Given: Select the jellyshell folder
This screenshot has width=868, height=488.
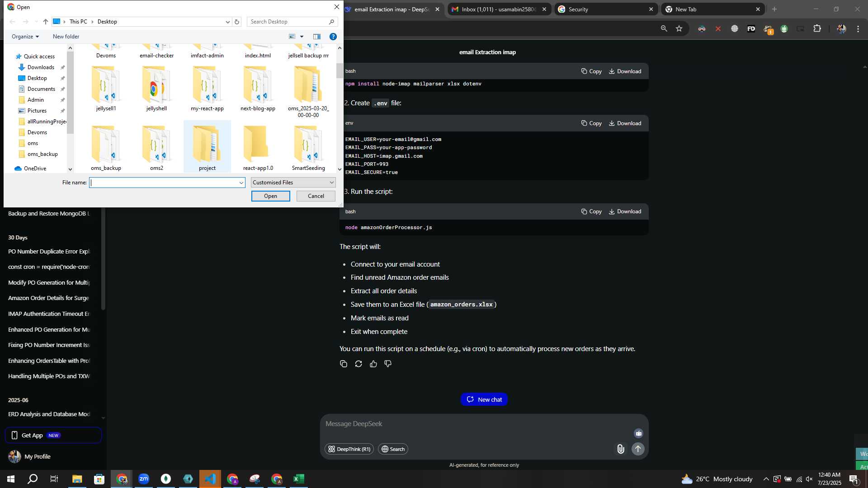Looking at the screenshot, I should tap(156, 89).
